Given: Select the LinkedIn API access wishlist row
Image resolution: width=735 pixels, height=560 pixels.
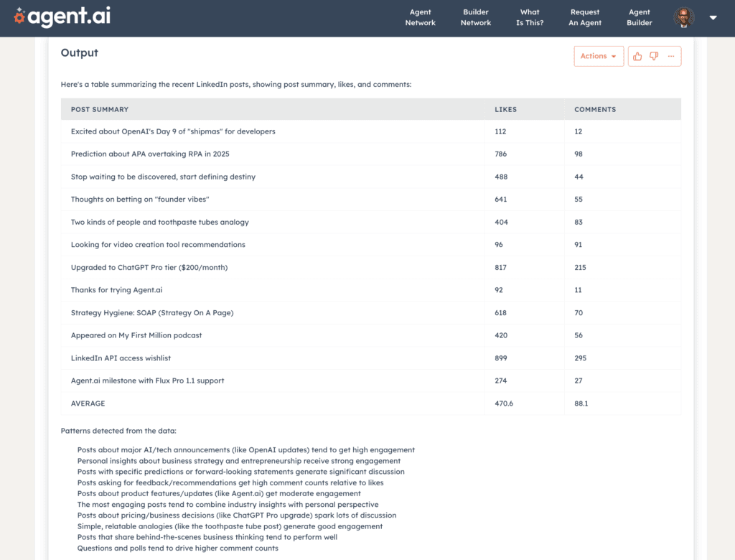Looking at the screenshot, I should point(371,358).
